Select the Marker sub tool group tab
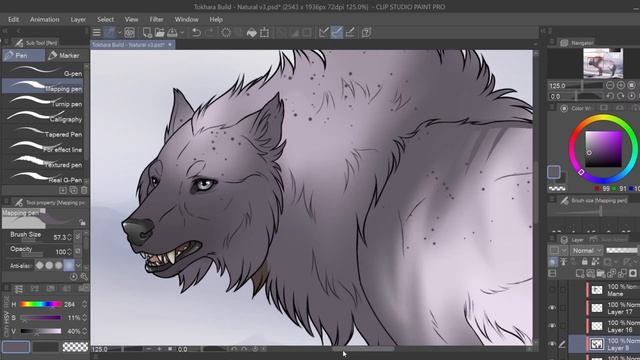 click(64, 56)
